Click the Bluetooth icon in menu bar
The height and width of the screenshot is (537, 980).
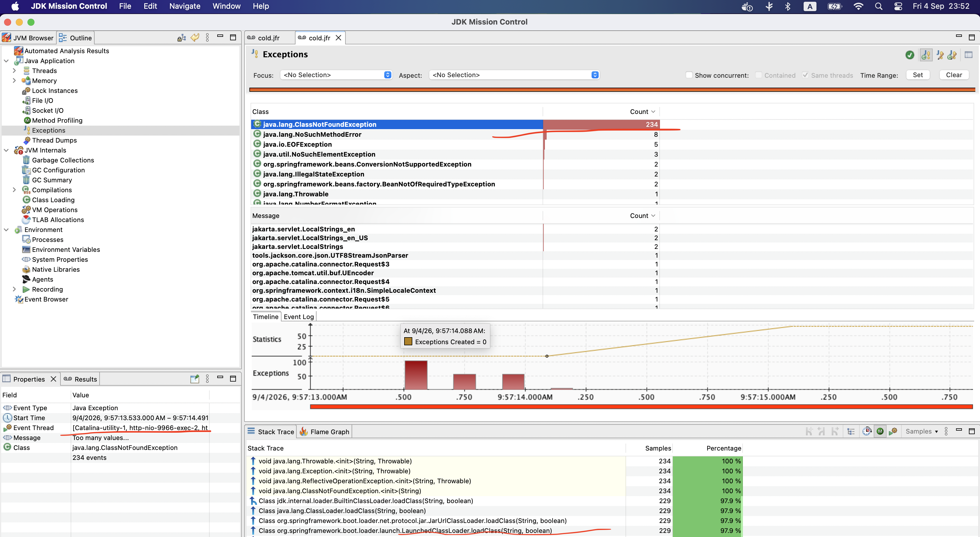(788, 6)
